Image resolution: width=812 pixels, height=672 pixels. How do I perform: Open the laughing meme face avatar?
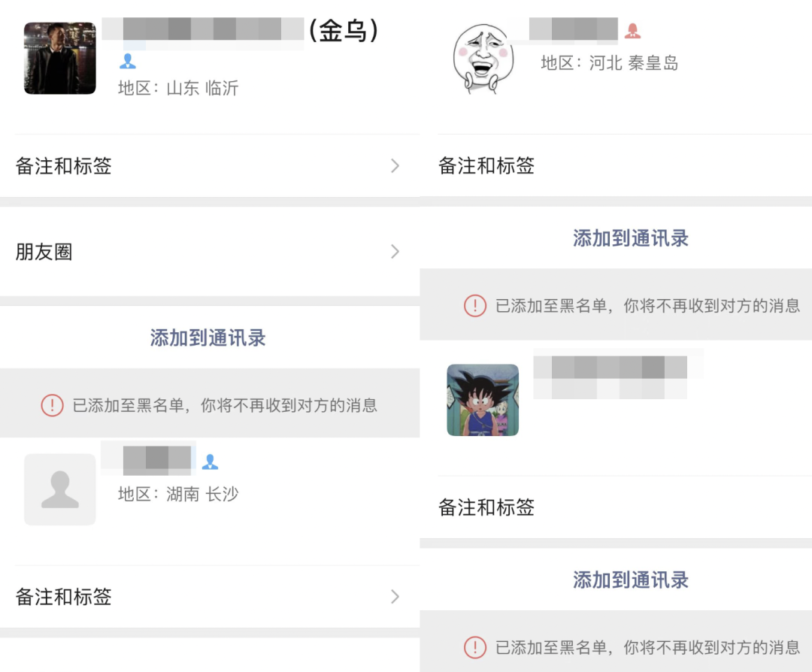tap(483, 59)
